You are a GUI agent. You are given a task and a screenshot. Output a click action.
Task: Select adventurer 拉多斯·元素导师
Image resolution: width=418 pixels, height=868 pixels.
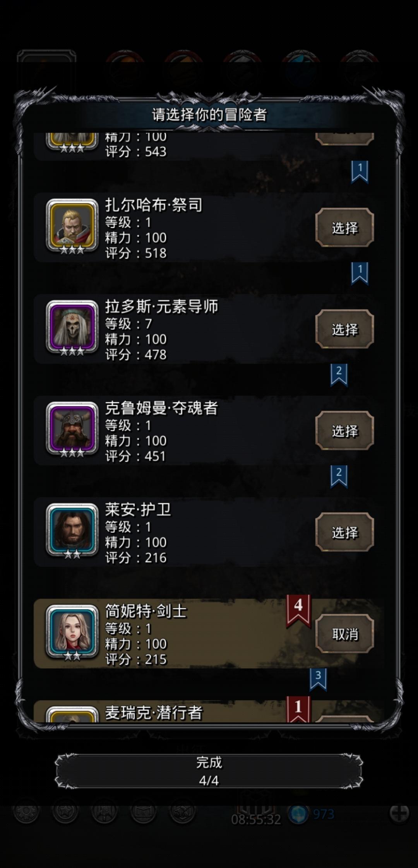point(344,329)
